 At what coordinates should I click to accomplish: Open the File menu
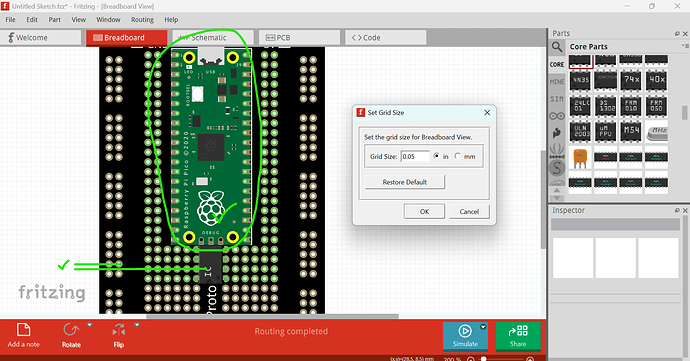[10, 20]
